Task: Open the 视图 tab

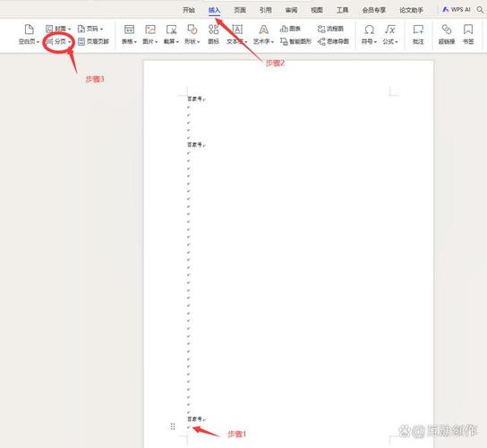Action: 317,10
